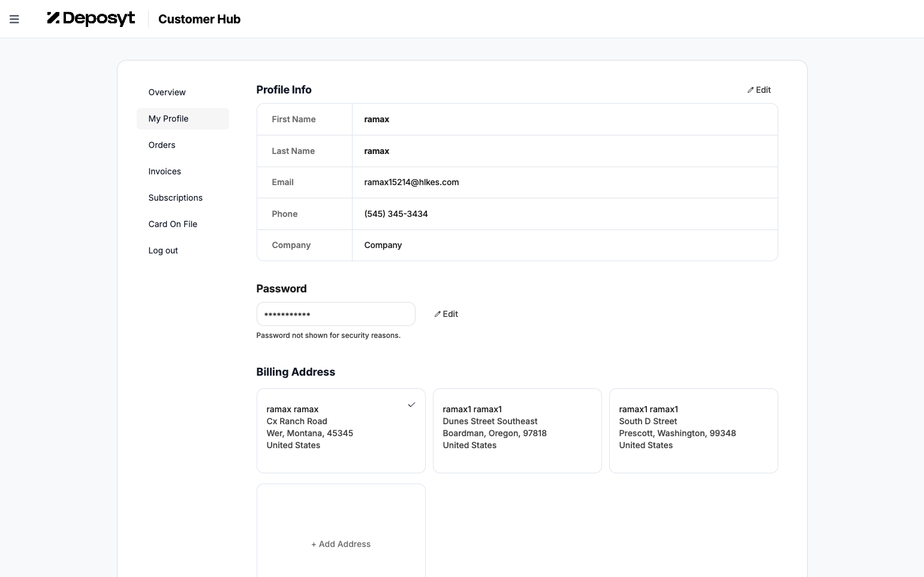924x577 pixels.
Task: Click 'Prescott, Washington, 99348' text
Action: point(678,433)
